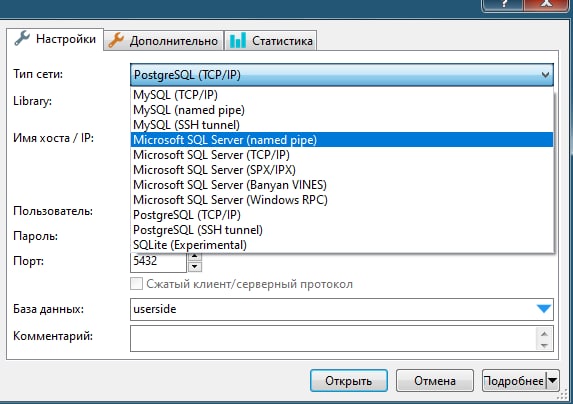Select SQLite (Experimental) option
The image size is (573, 404).
(342, 245)
